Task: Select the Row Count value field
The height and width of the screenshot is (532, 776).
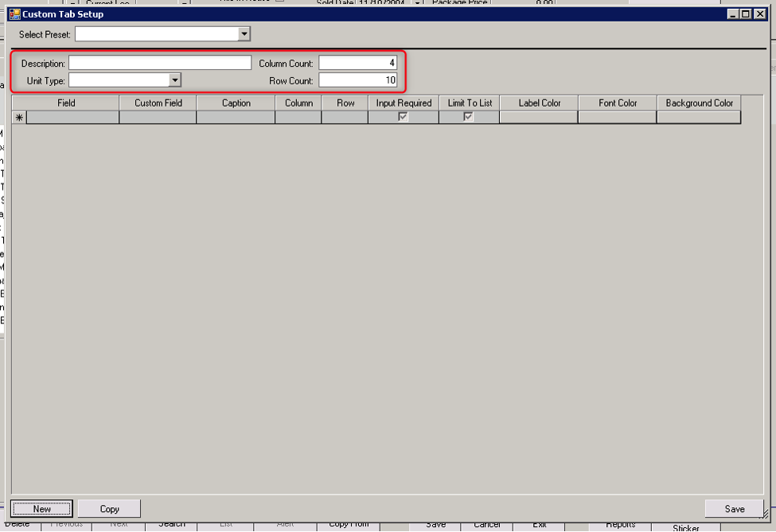Action: [357, 80]
